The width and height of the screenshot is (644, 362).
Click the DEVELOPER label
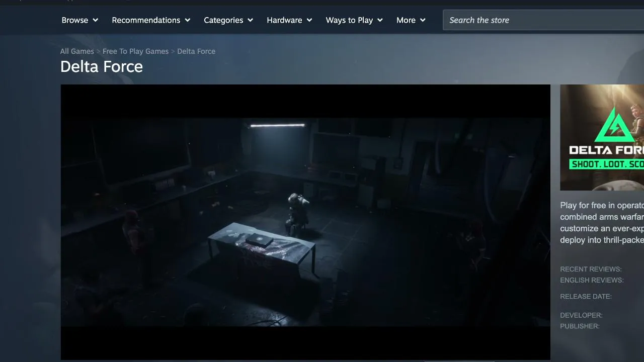click(x=581, y=315)
